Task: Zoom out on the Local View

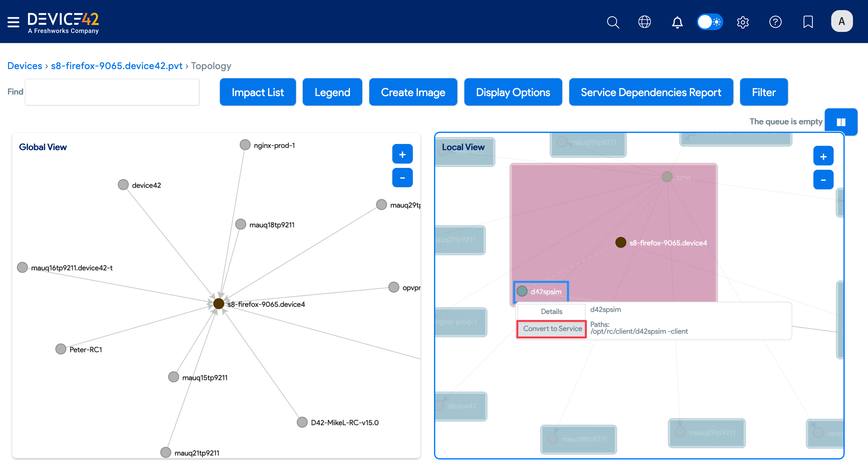Action: coord(823,180)
